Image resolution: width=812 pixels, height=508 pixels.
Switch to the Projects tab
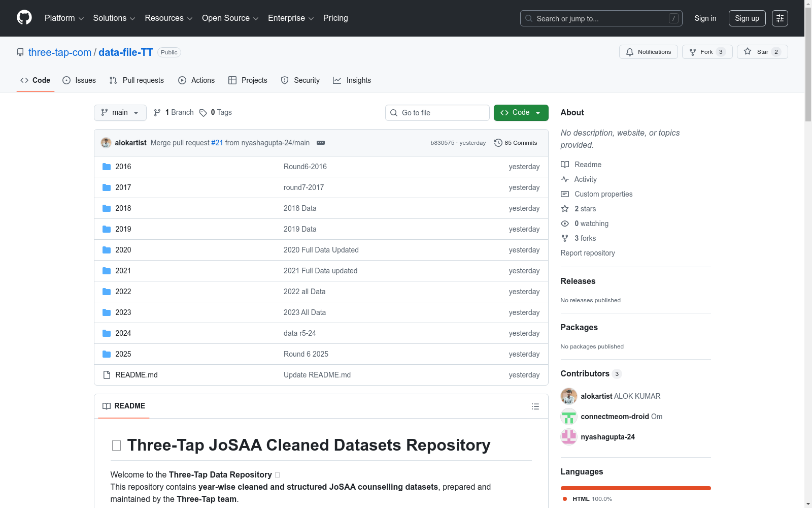click(248, 80)
